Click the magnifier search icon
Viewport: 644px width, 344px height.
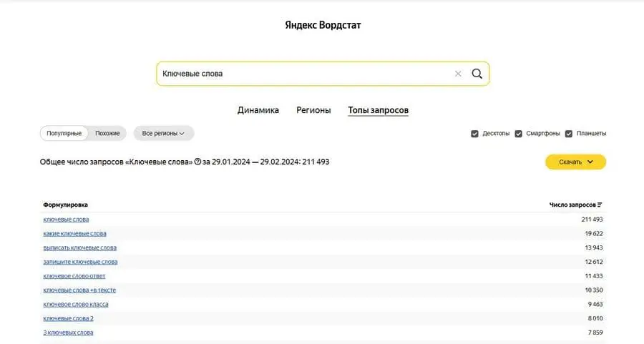click(477, 74)
